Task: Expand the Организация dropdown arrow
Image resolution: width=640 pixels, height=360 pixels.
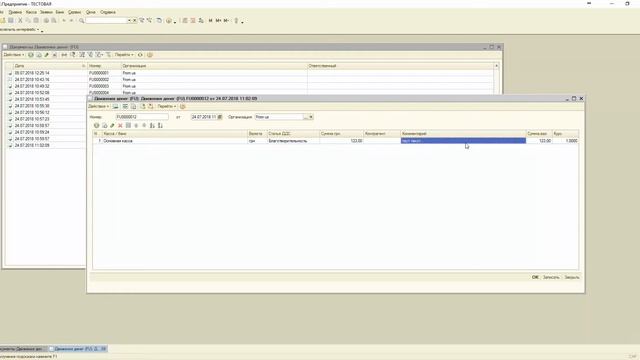Action: [311, 117]
